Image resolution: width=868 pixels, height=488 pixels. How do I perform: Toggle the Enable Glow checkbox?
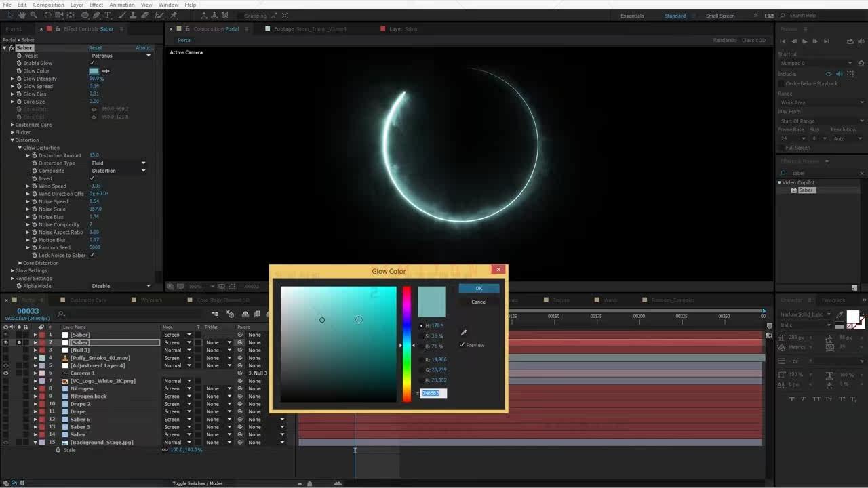(x=92, y=63)
